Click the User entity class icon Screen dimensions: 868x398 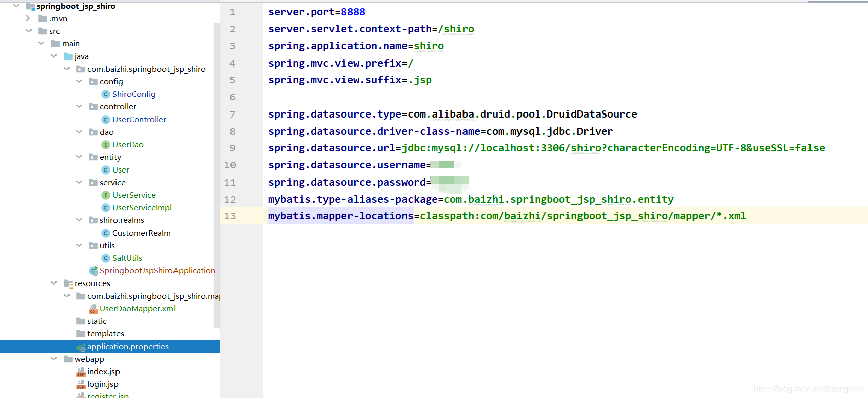[106, 170]
